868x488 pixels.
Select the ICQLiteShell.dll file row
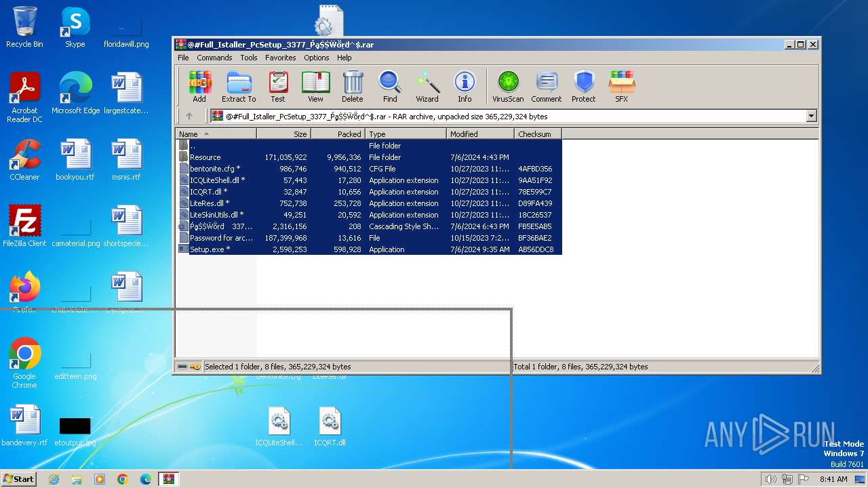[370, 180]
